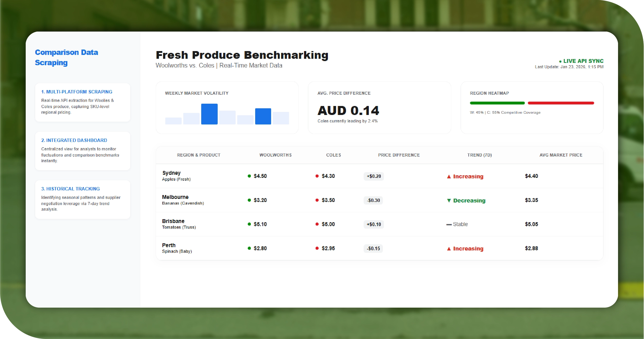This screenshot has width=644, height=339.
Task: Click the red Coles price dot for Melbourne Bananas
Action: pos(317,200)
